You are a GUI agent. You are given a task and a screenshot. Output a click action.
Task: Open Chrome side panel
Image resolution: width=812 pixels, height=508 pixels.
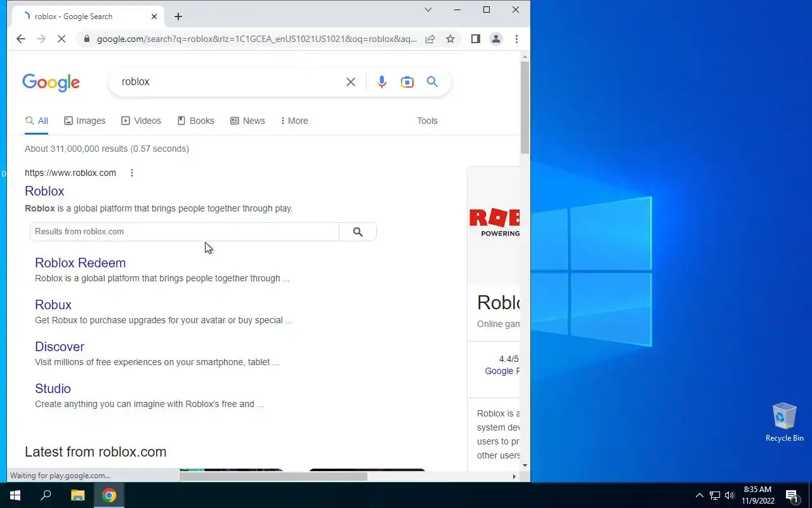[x=476, y=39]
